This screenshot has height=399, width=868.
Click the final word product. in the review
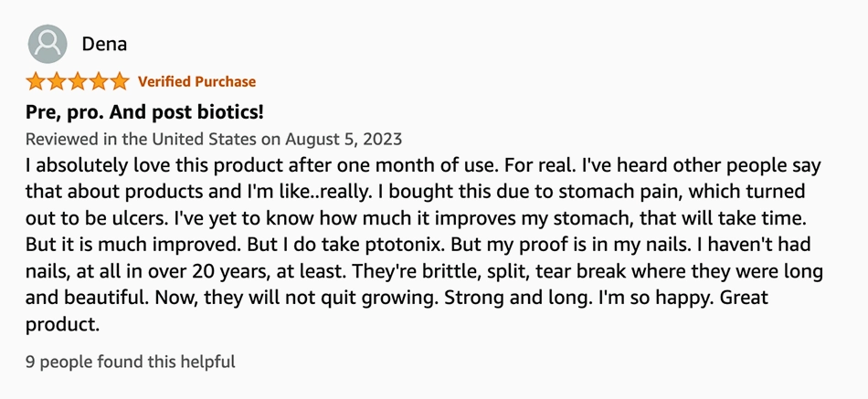[62, 325]
